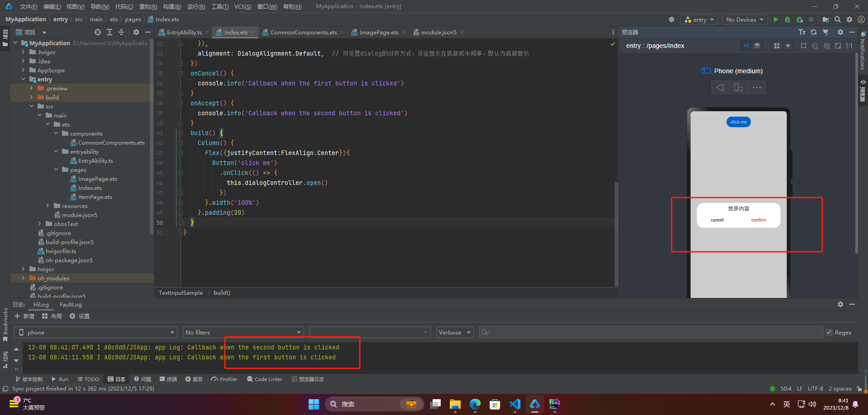Viewport: 868px width, 415px height.
Task: Open Visual Studio Code from the taskbar
Action: click(x=515, y=404)
